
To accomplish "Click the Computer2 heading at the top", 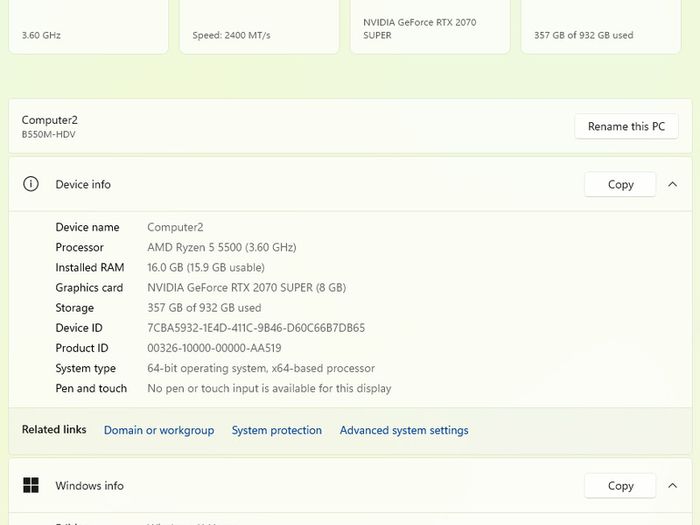I will coord(50,120).
